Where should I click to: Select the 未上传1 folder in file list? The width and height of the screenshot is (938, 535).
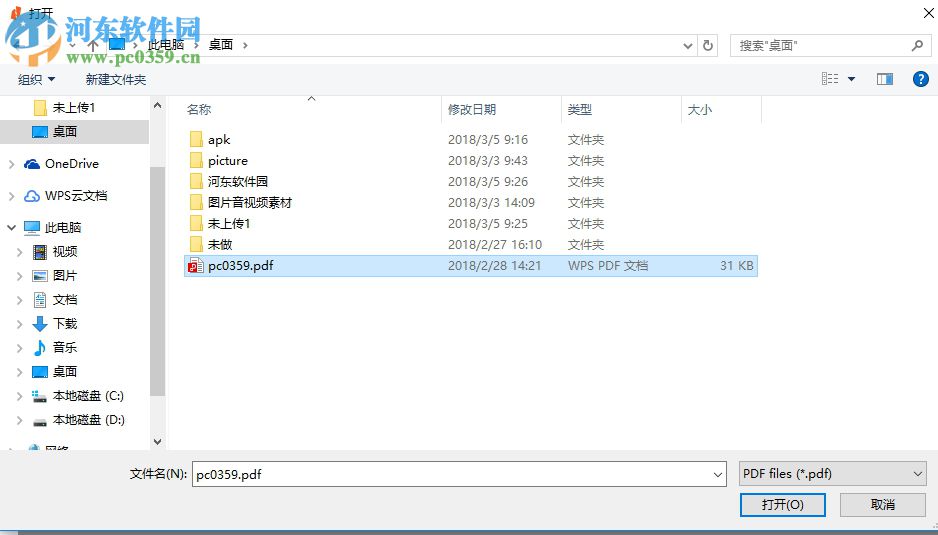(471, 224)
